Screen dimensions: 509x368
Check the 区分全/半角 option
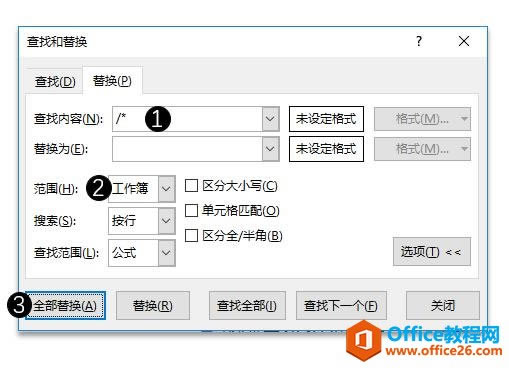[x=191, y=236]
